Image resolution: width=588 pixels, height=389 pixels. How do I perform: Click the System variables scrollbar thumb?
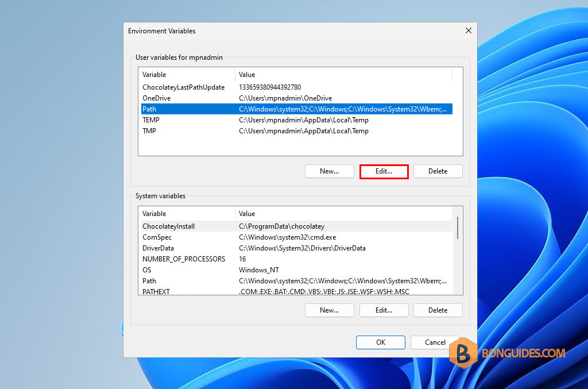[x=458, y=228]
